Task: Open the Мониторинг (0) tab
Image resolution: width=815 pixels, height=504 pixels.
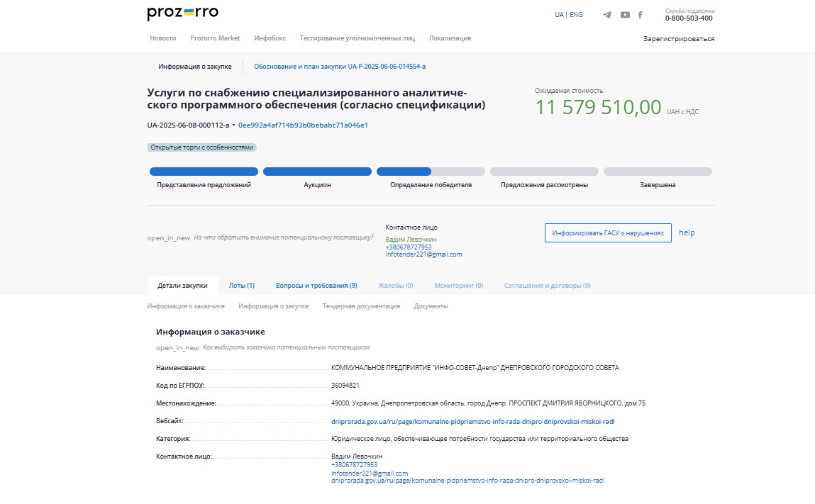Action: click(458, 286)
